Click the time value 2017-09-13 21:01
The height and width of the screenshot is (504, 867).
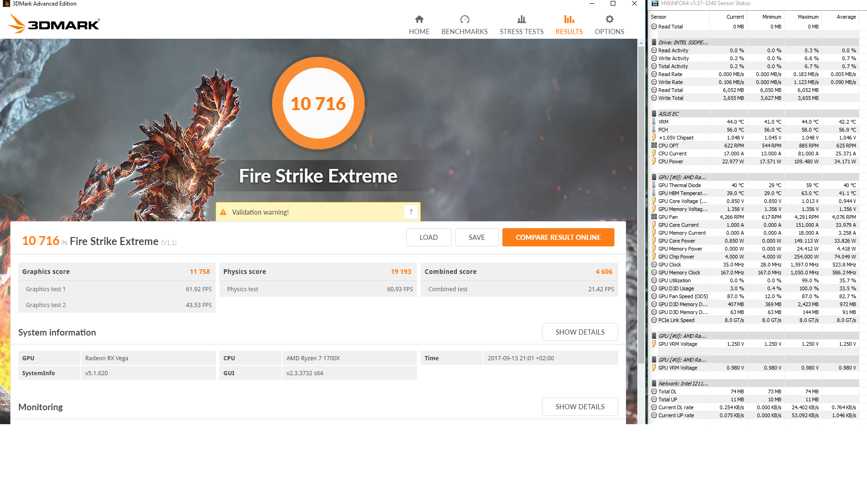point(521,358)
